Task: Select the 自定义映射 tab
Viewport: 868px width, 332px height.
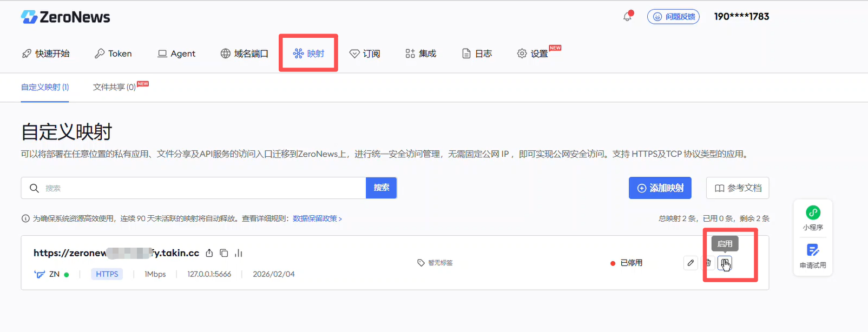Action: (x=45, y=87)
